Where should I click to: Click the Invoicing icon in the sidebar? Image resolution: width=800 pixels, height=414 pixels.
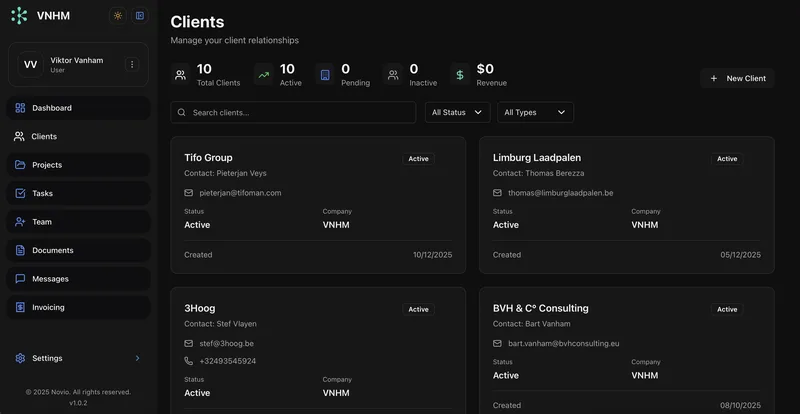click(20, 307)
